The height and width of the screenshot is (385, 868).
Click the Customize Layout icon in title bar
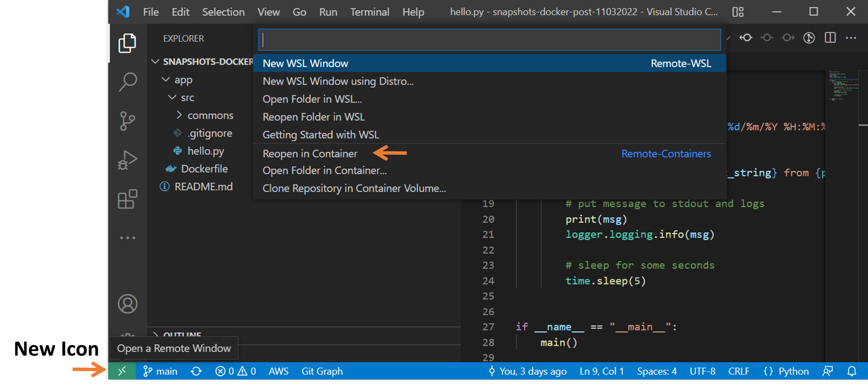click(738, 12)
